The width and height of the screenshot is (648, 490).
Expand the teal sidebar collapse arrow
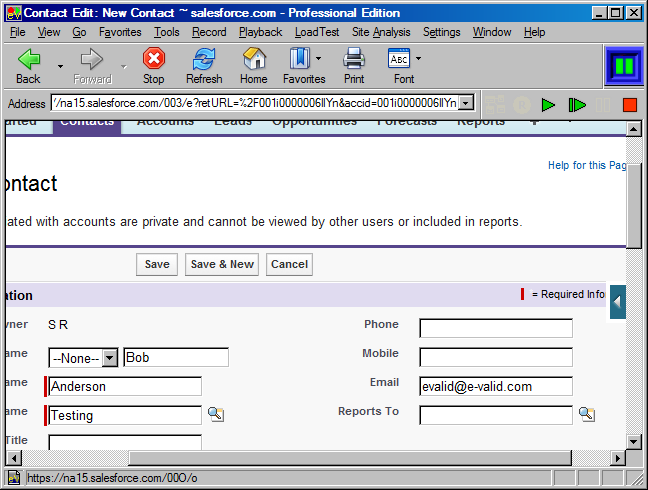(x=618, y=302)
